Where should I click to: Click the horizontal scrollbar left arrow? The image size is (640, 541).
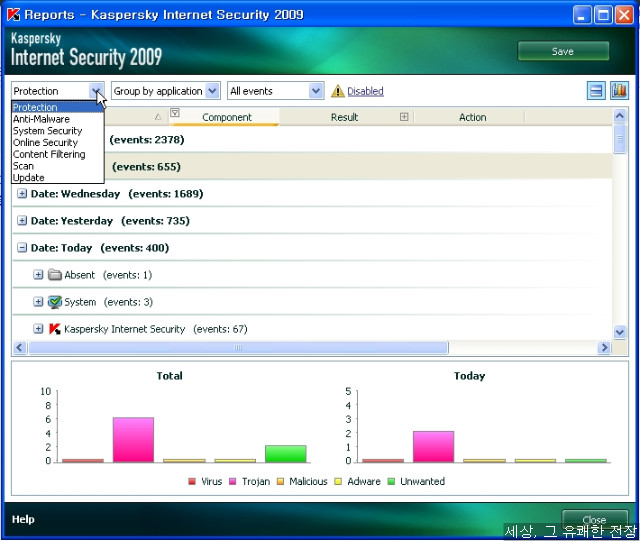pyautogui.click(x=19, y=348)
